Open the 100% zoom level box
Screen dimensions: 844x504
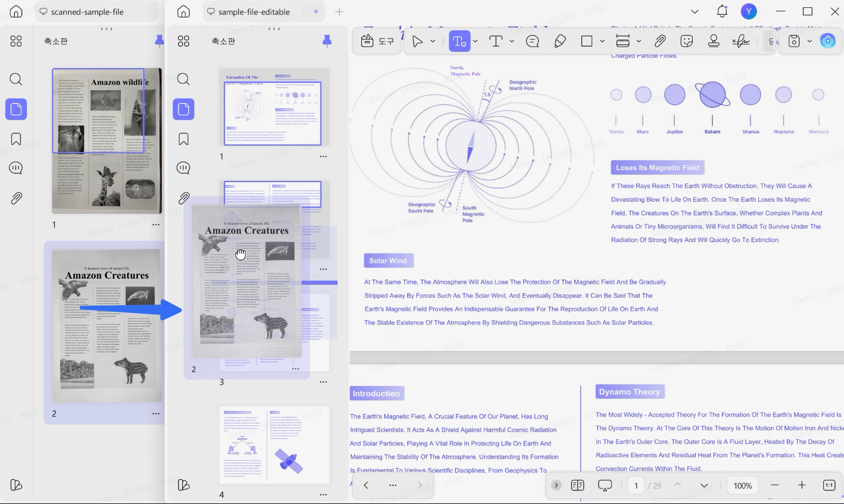(742, 485)
